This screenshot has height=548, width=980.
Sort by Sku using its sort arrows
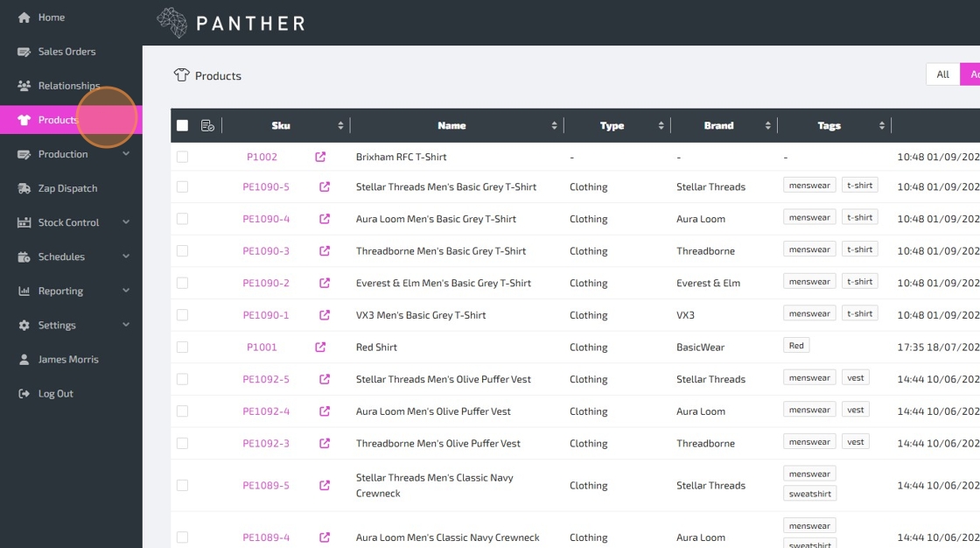coord(340,126)
